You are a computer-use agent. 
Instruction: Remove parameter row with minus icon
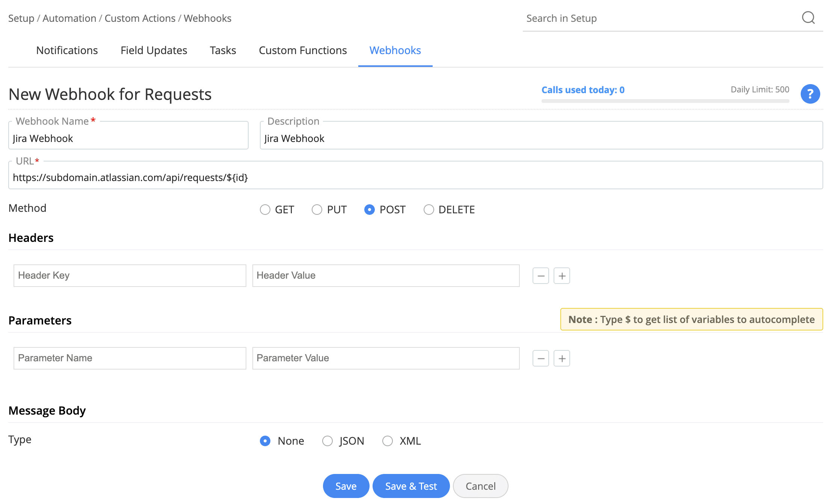coord(540,359)
